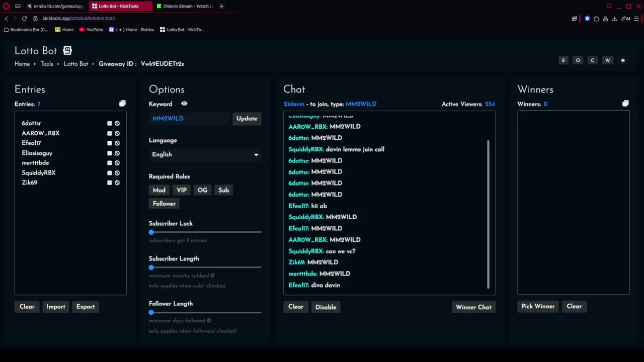Toggle the OG required role
644x362 pixels.
click(202, 190)
